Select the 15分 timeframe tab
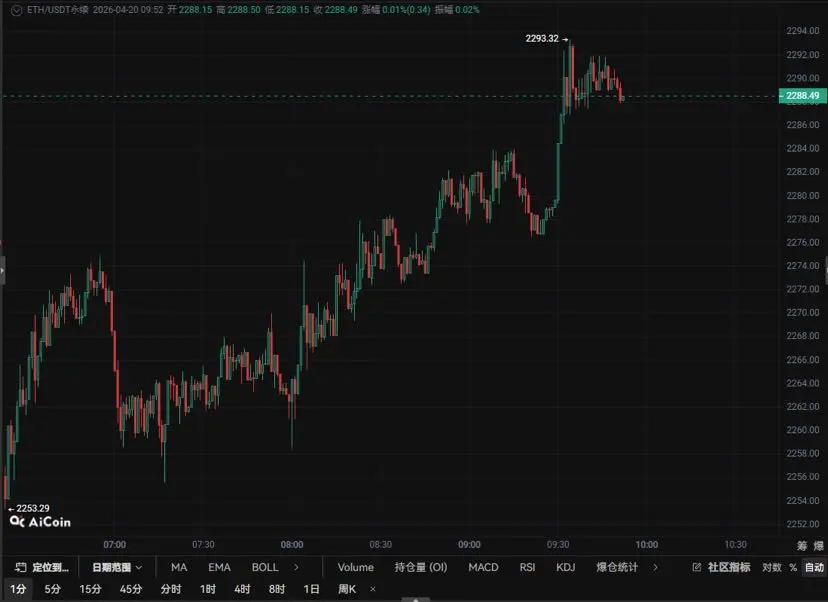Screen dimensions: 828x602 click(x=90, y=589)
